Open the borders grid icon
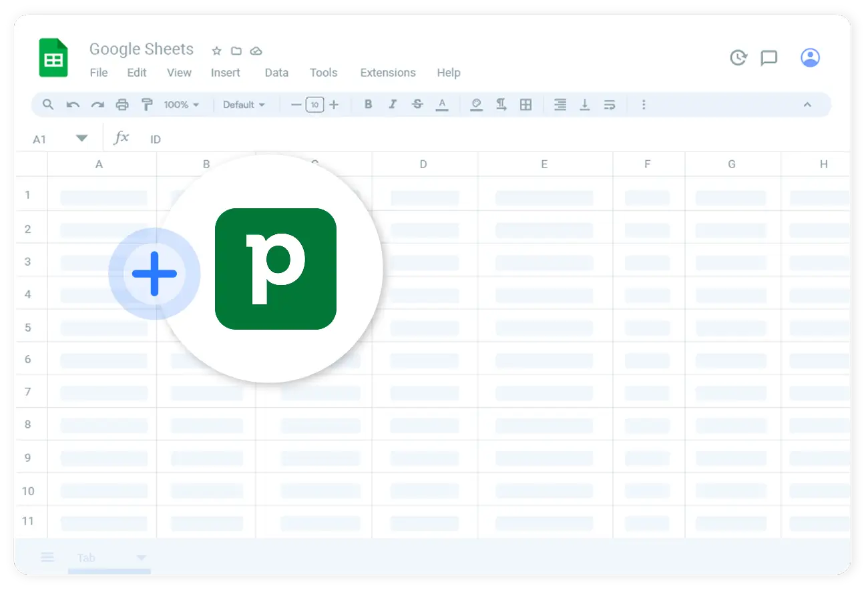Screen dimensions: 868x592 pyautogui.click(x=526, y=105)
